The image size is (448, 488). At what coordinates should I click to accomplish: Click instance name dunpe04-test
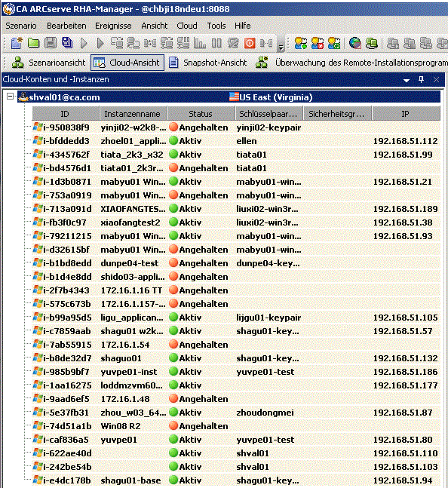click(x=130, y=263)
